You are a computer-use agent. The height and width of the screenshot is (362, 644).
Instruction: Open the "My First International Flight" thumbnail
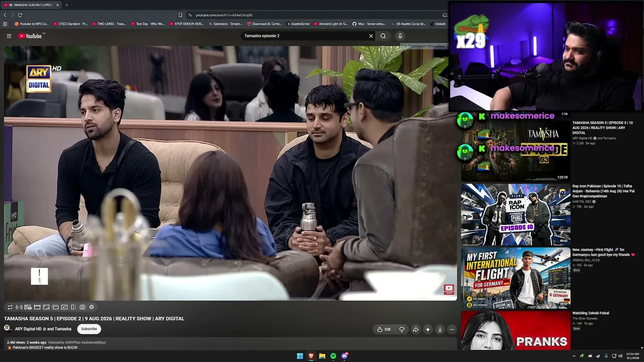tap(516, 278)
